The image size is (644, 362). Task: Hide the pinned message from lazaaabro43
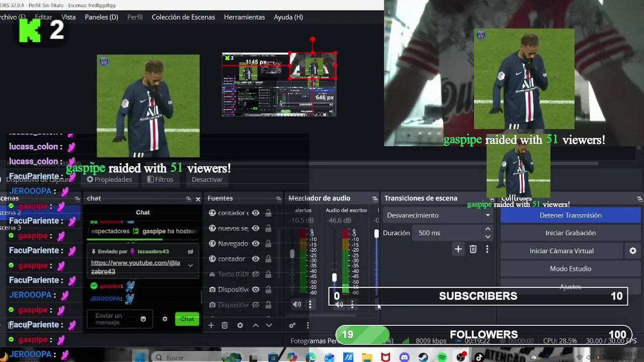[x=190, y=251]
